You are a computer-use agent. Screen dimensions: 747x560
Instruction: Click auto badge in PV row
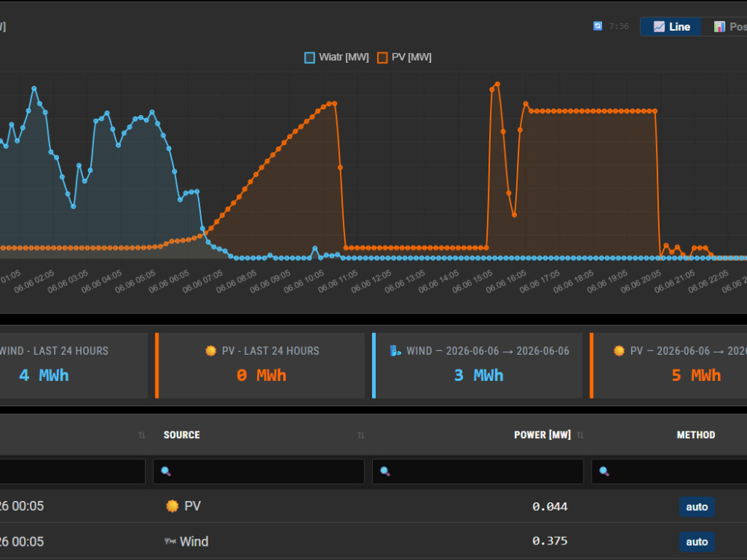[x=696, y=507]
